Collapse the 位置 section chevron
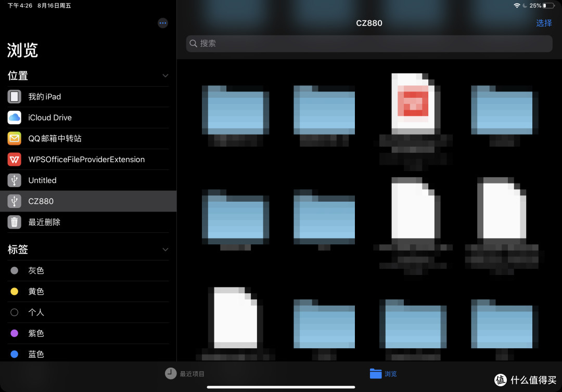Image resolution: width=562 pixels, height=392 pixels. tap(165, 75)
